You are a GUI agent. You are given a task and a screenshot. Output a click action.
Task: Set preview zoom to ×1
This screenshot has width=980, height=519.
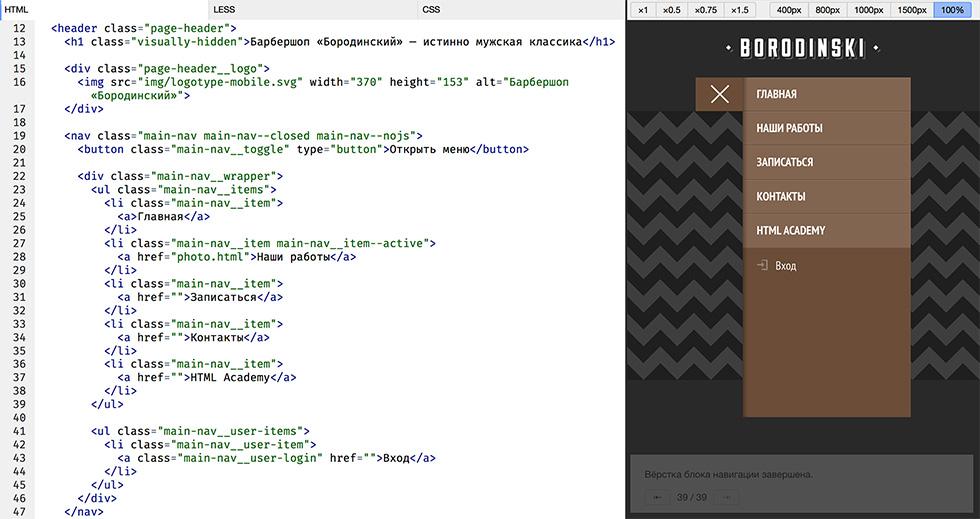[644, 10]
